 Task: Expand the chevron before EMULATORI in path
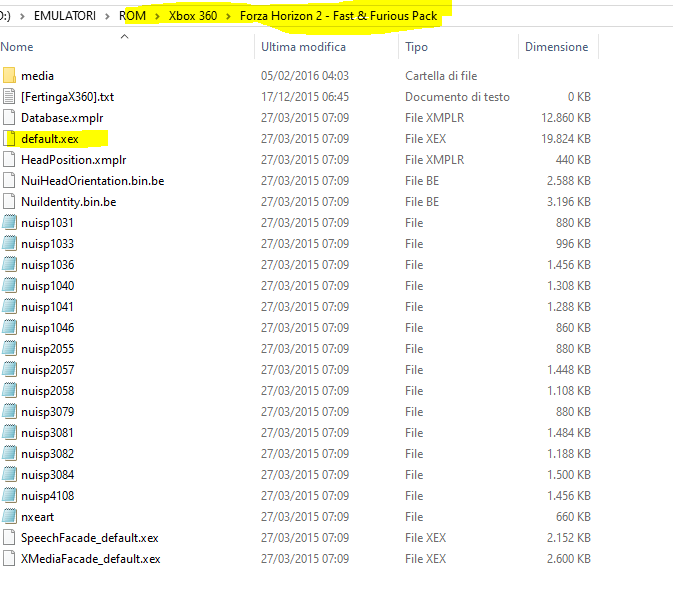coord(22,16)
